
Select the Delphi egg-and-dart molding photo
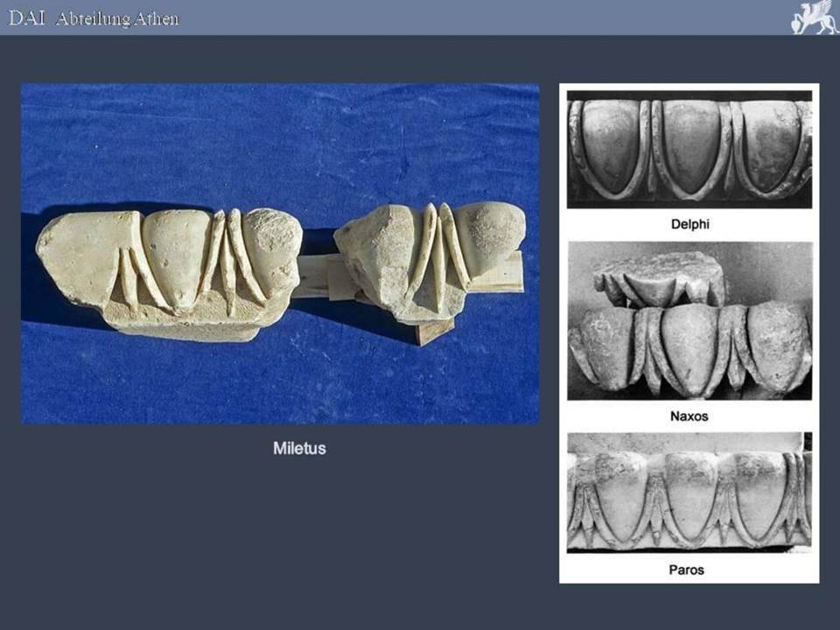pyautogui.click(x=689, y=150)
